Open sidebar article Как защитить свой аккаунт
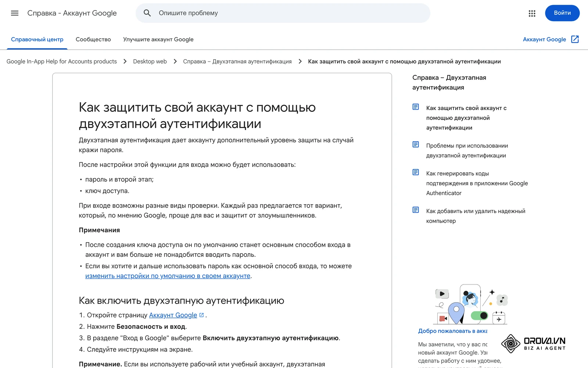The height and width of the screenshot is (368, 588). pyautogui.click(x=466, y=118)
